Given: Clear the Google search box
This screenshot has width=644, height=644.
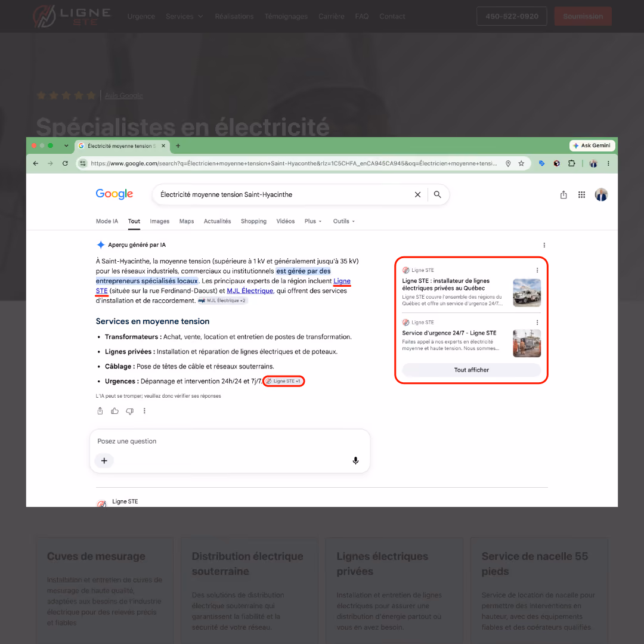Looking at the screenshot, I should click(x=417, y=194).
